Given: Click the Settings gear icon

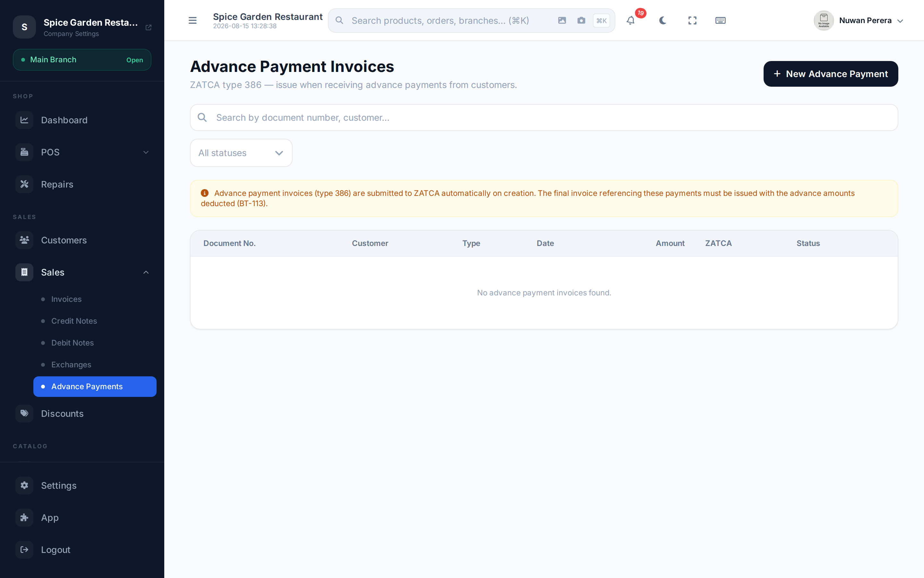Looking at the screenshot, I should coord(24,485).
